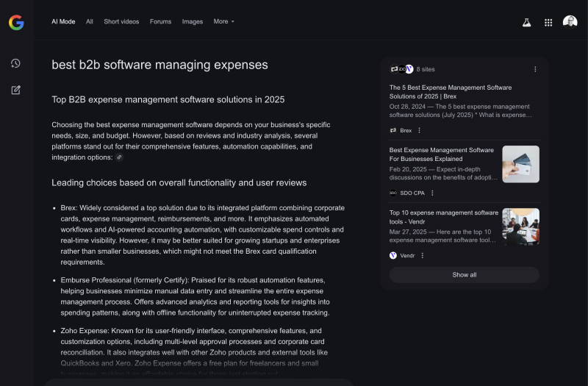Open 'Best Expense Management Software For Businesses Explained' link
This screenshot has width=588, height=386.
442,154
